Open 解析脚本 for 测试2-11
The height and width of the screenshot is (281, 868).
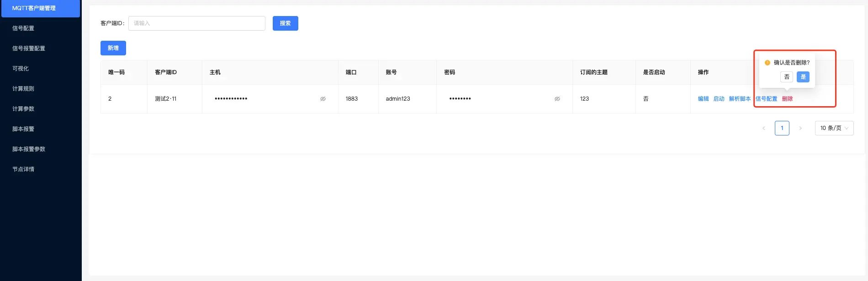coord(740,99)
